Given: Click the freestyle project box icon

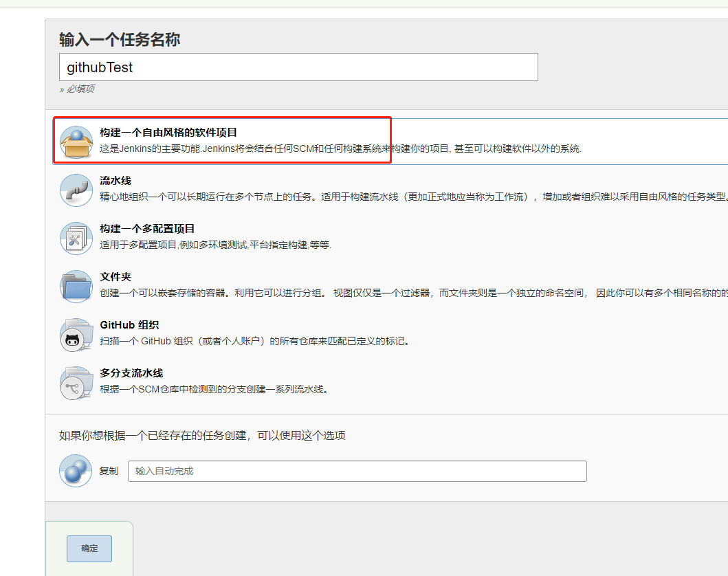Looking at the screenshot, I should coord(76,142).
